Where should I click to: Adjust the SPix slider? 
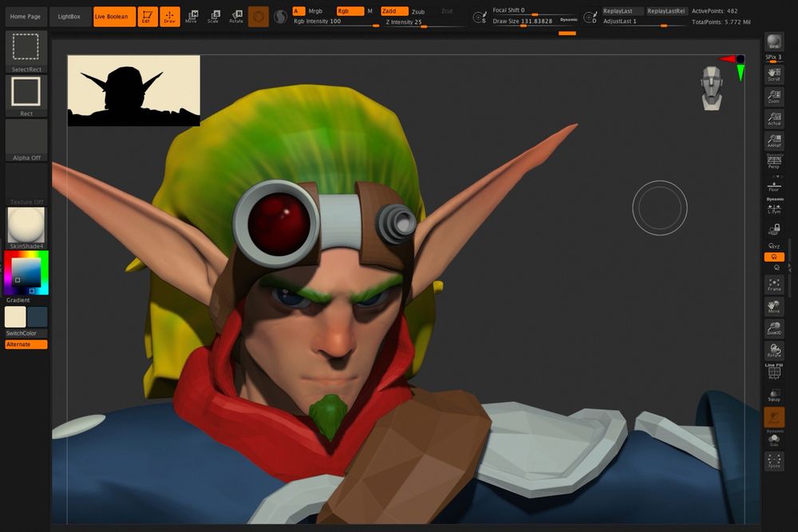[774, 58]
